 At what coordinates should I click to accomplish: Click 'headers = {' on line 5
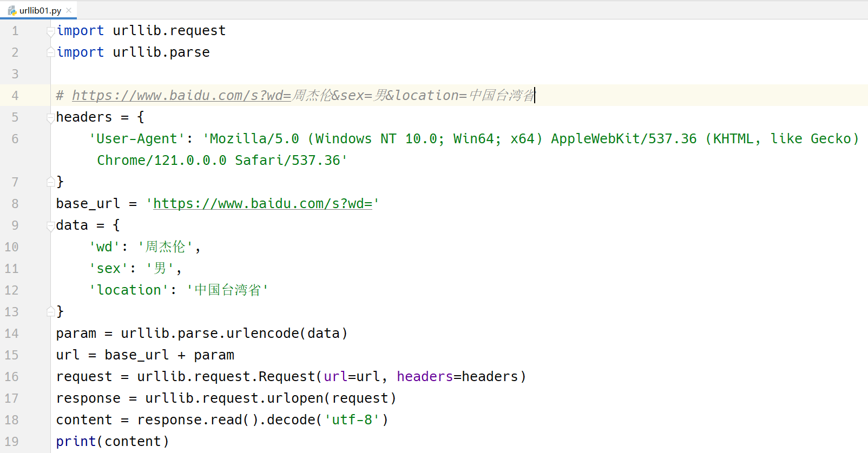(x=100, y=117)
